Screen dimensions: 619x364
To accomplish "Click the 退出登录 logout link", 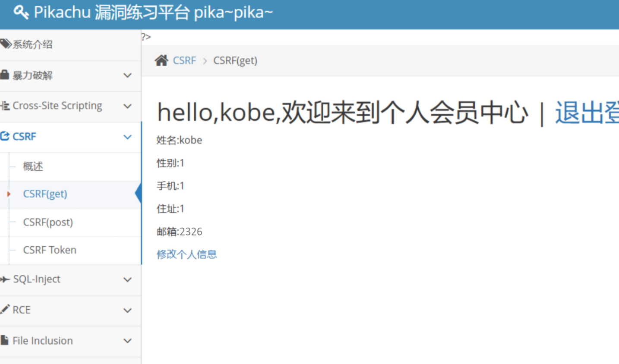I will [587, 113].
